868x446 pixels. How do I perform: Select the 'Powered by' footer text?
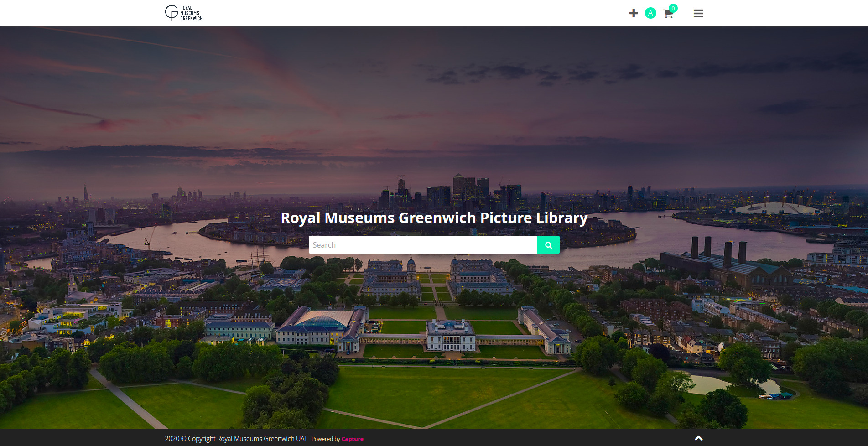click(x=326, y=439)
